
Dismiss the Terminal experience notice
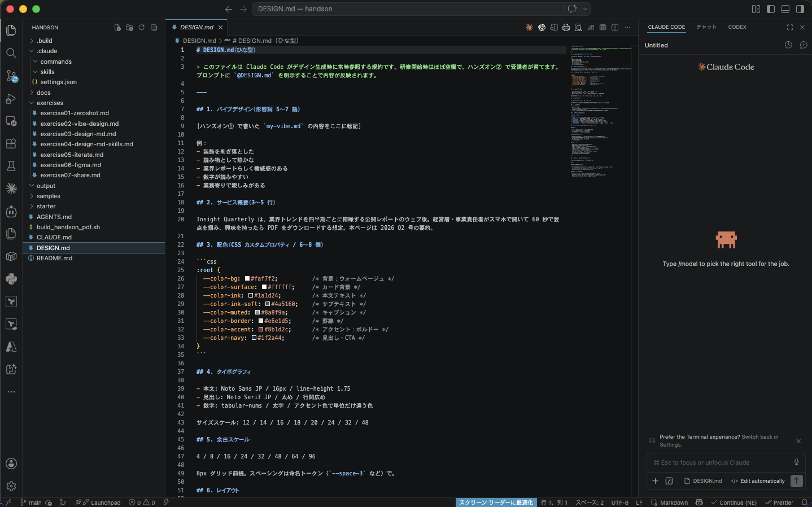coord(798,441)
